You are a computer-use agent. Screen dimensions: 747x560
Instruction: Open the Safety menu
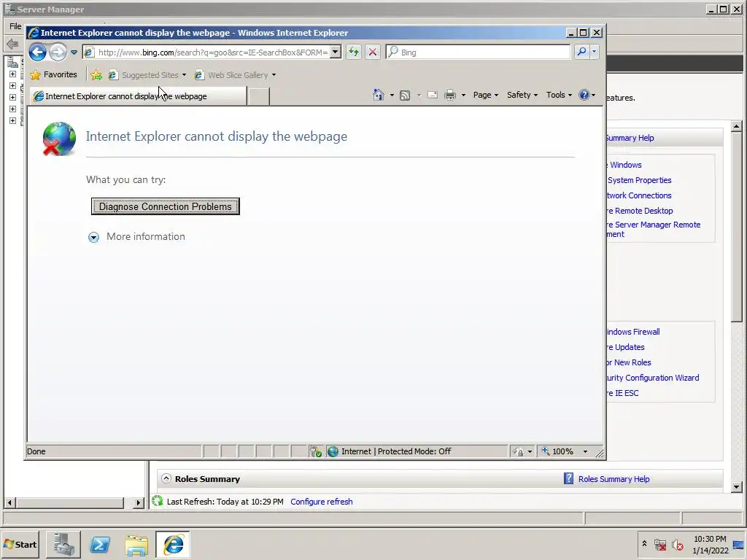[522, 95]
